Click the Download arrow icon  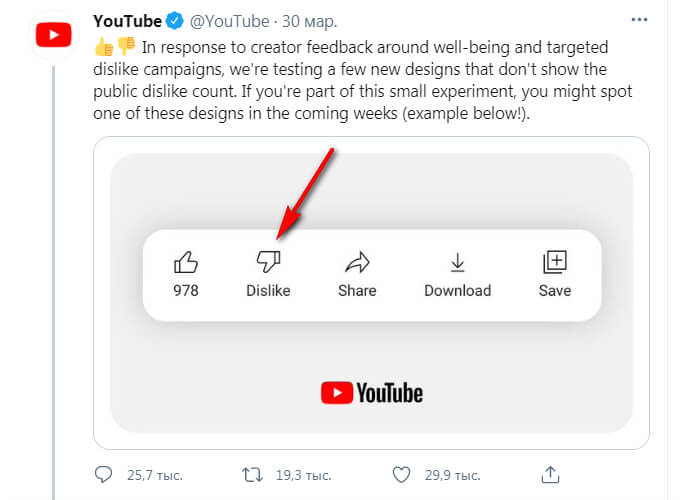tap(457, 262)
